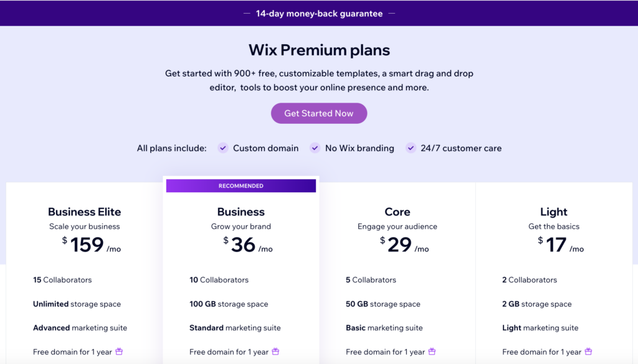Screen dimensions: 638x364
Task: Select the Core plan heading
Action: coord(397,212)
